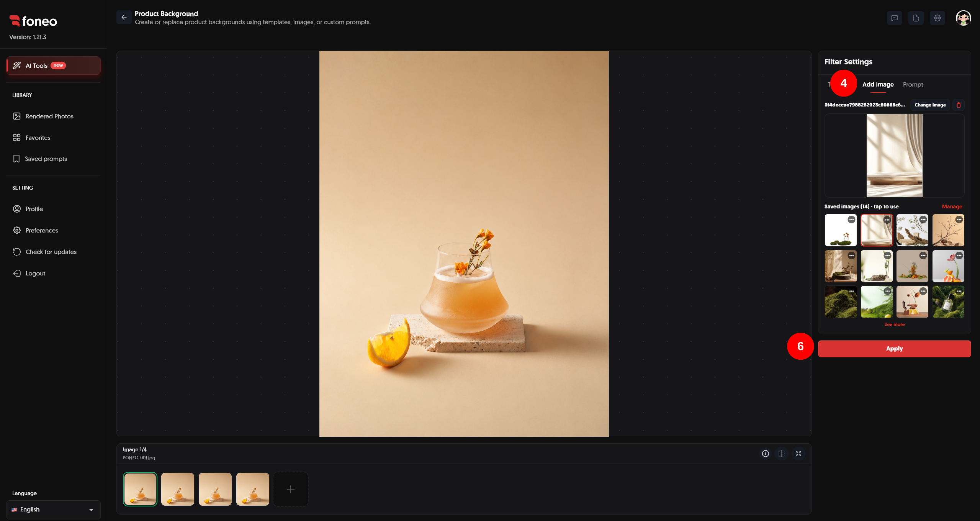980x521 pixels.
Task: Use the green blurred leaves saved image
Action: 877,301
